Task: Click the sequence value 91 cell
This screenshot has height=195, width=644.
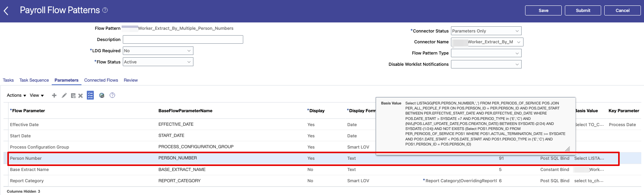Action: pyautogui.click(x=501, y=158)
